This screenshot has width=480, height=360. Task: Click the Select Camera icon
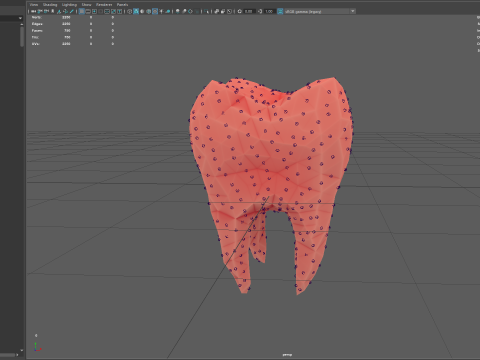pos(33,11)
